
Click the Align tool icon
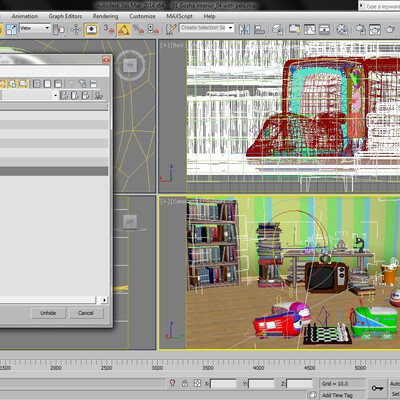(x=259, y=30)
